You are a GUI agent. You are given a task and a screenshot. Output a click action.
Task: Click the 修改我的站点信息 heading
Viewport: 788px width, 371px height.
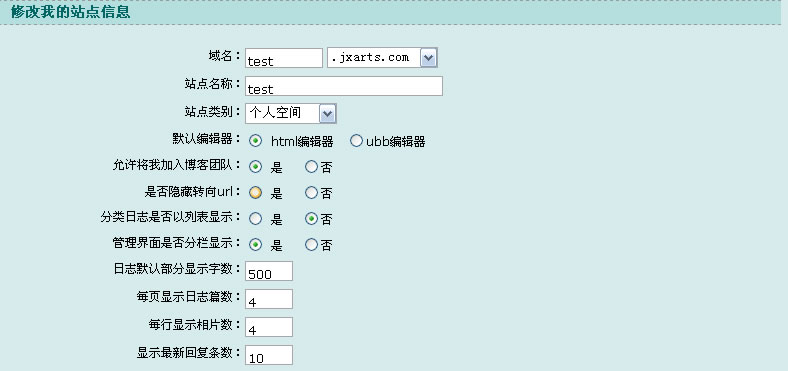tap(70, 12)
